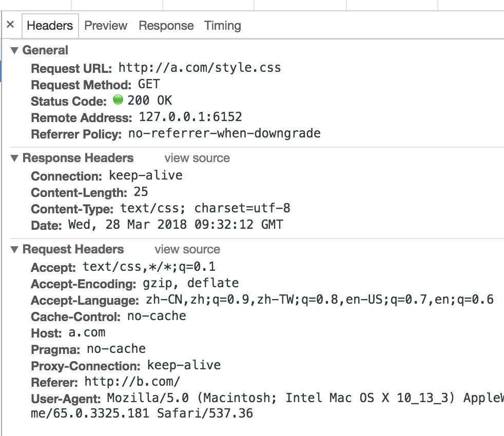504x436 pixels.
Task: Open the Preview tab
Action: [x=106, y=26]
